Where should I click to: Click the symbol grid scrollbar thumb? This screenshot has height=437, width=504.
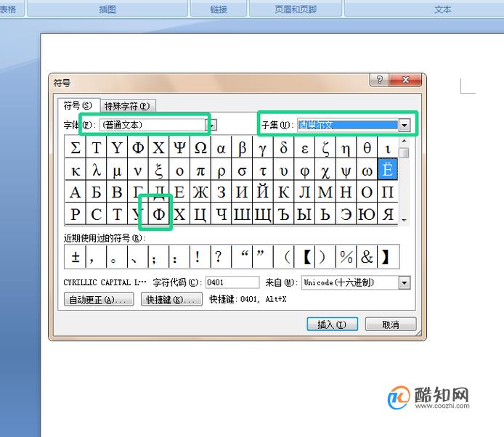tap(405, 152)
